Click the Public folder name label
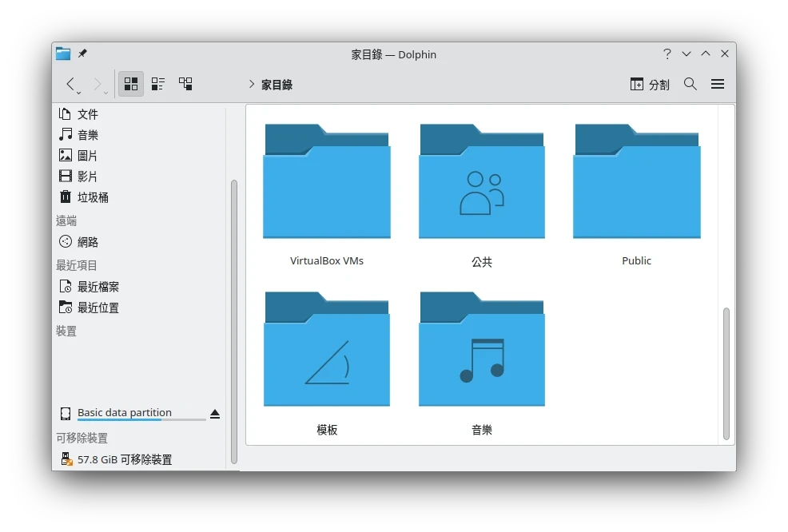This screenshot has width=788, height=532. coord(636,260)
